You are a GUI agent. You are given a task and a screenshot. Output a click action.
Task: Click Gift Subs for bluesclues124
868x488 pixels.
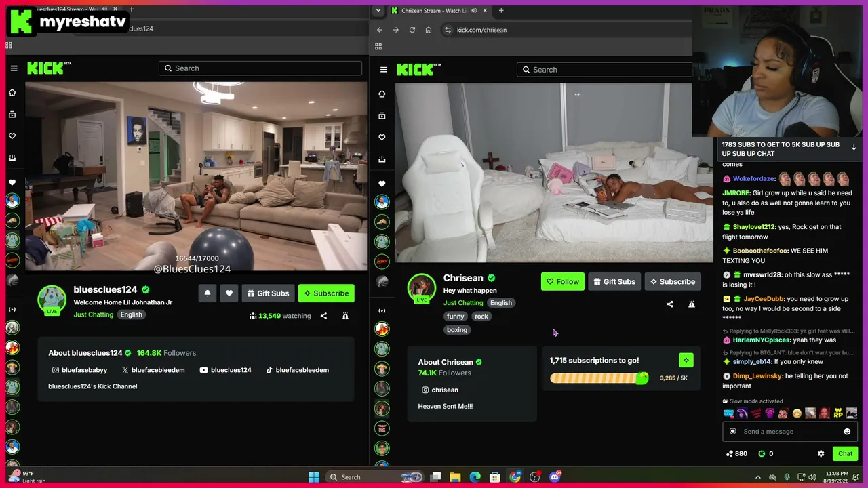click(268, 293)
